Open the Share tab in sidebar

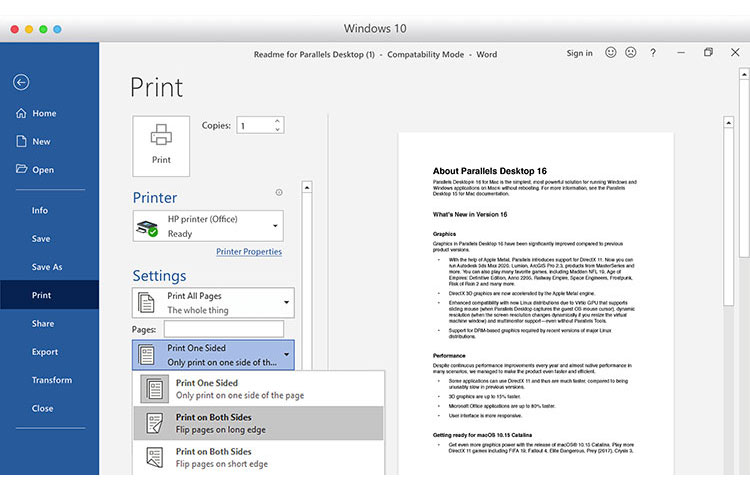[x=43, y=323]
